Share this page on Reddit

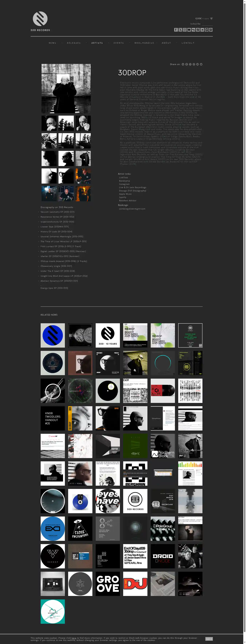pos(201,64)
